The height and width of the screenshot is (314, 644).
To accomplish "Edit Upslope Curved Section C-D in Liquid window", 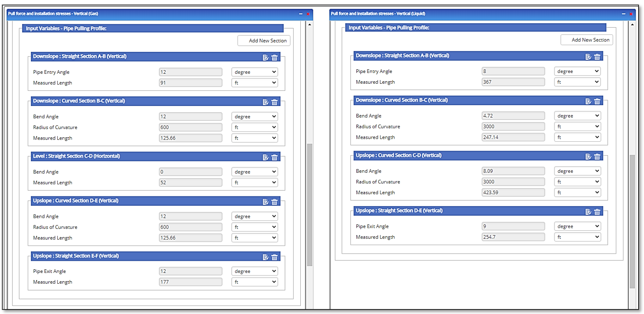I will click(x=588, y=156).
